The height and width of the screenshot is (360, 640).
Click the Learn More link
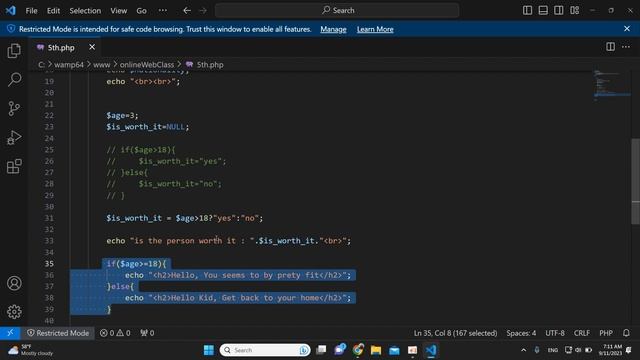pyautogui.click(x=375, y=29)
